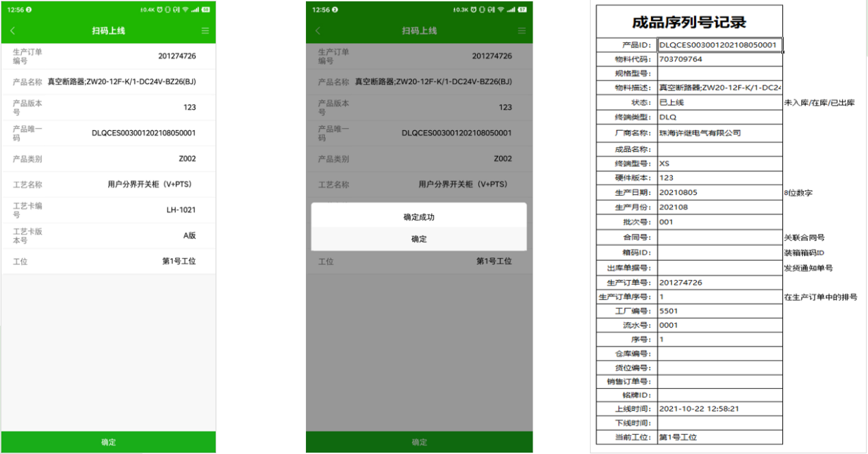Tap Wi-Fi icon in middle phone status bar
The width and height of the screenshot is (868, 454).
pos(500,10)
